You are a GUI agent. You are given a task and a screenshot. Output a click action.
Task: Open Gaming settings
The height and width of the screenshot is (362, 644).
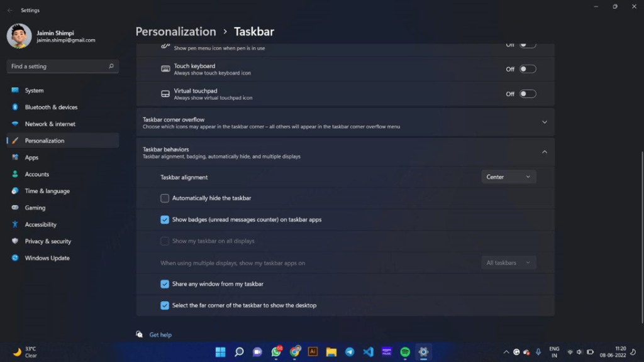point(63,207)
